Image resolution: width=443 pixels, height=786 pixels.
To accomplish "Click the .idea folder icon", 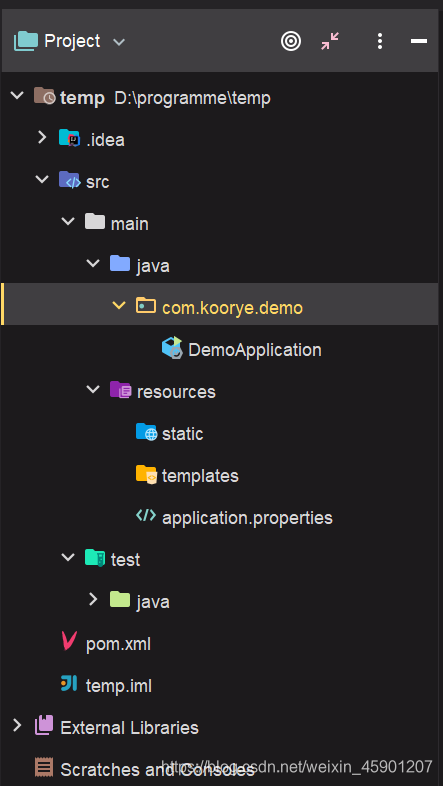I will coord(70,137).
